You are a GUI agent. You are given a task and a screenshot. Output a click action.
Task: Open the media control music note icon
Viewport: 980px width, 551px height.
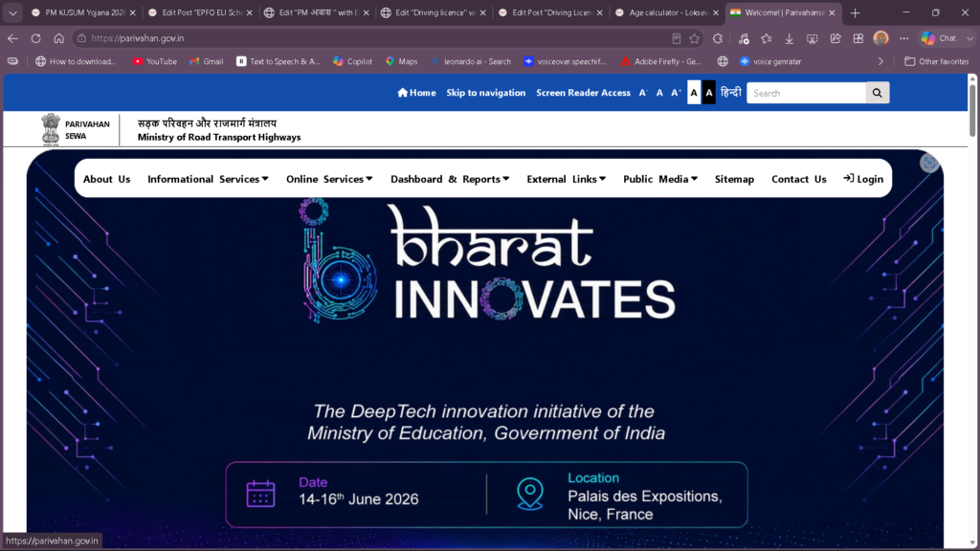click(x=743, y=38)
